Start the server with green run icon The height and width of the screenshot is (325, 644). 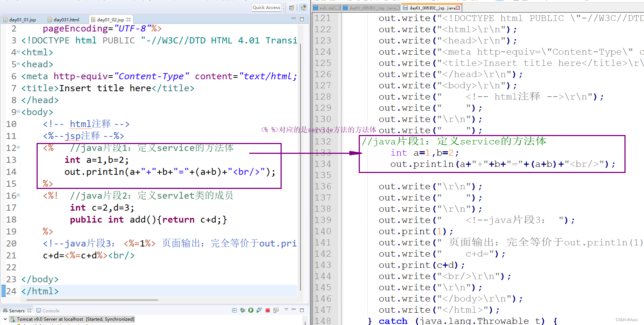pyautogui.click(x=251, y=310)
